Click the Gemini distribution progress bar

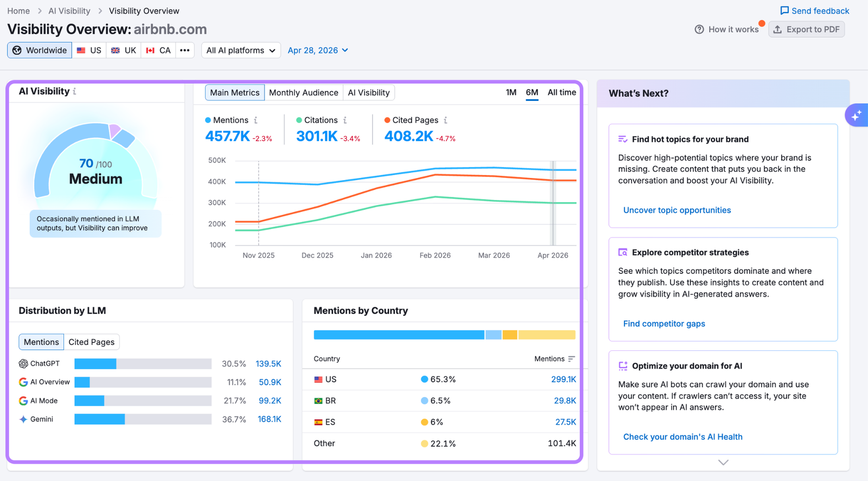[x=143, y=419]
